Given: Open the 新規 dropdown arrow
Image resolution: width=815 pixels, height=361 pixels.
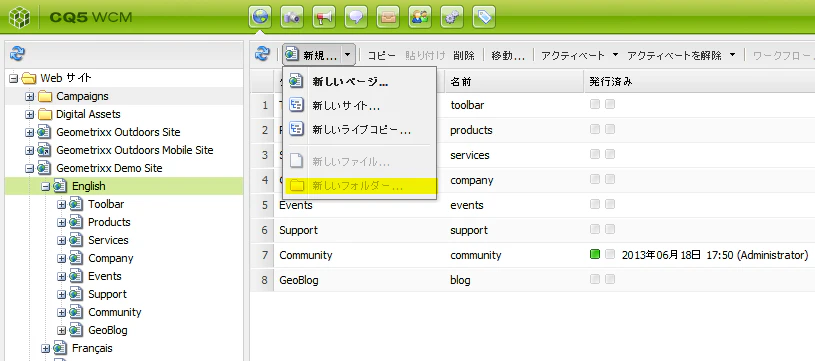Looking at the screenshot, I should click(349, 55).
